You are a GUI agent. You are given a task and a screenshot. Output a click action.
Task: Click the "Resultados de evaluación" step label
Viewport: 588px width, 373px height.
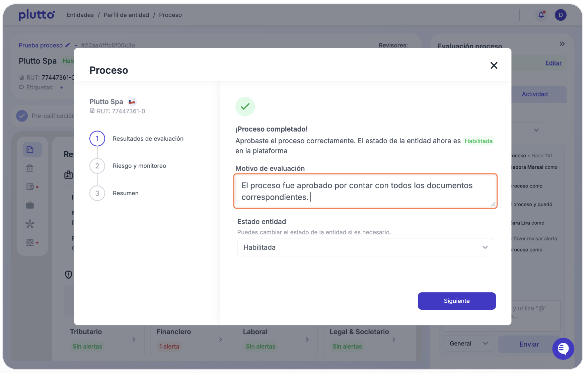(x=148, y=139)
